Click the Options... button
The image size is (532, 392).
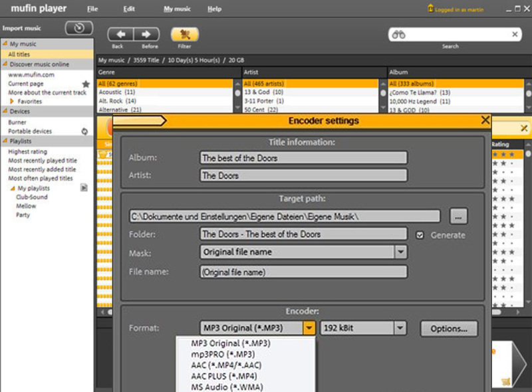coord(449,328)
